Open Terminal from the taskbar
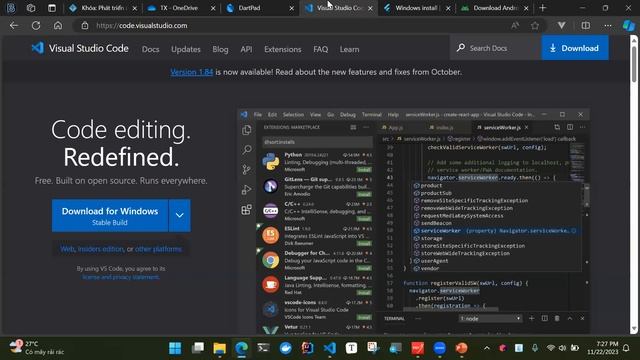The width and height of the screenshot is (640, 360). (x=263, y=348)
